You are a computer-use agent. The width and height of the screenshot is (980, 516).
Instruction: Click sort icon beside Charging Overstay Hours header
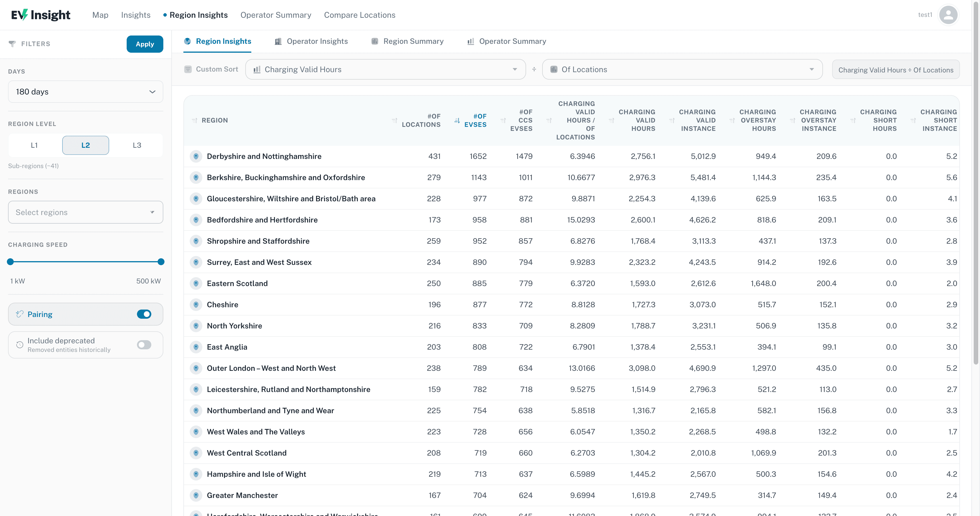(732, 120)
